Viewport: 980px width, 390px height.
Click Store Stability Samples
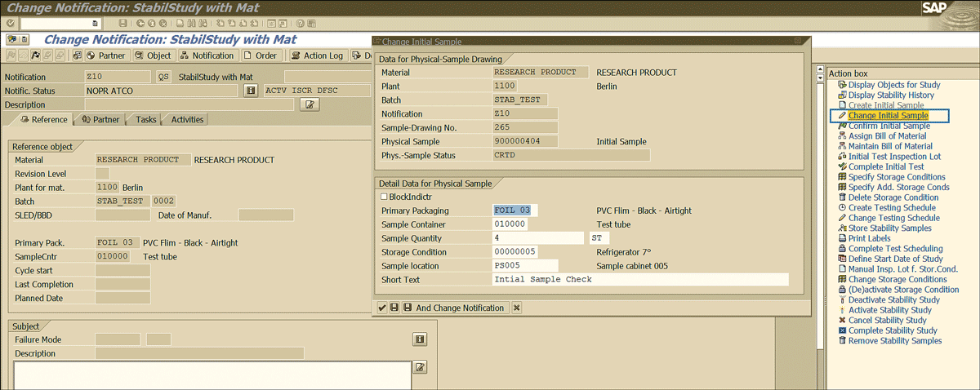889,228
